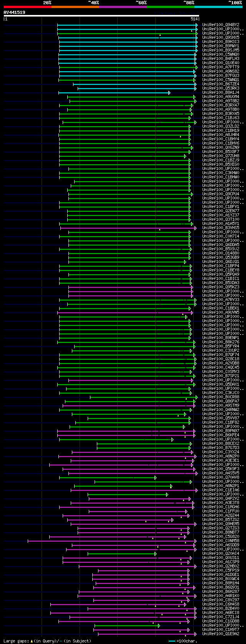Click the purple ~60% identity legend segment

(x=123, y=7)
